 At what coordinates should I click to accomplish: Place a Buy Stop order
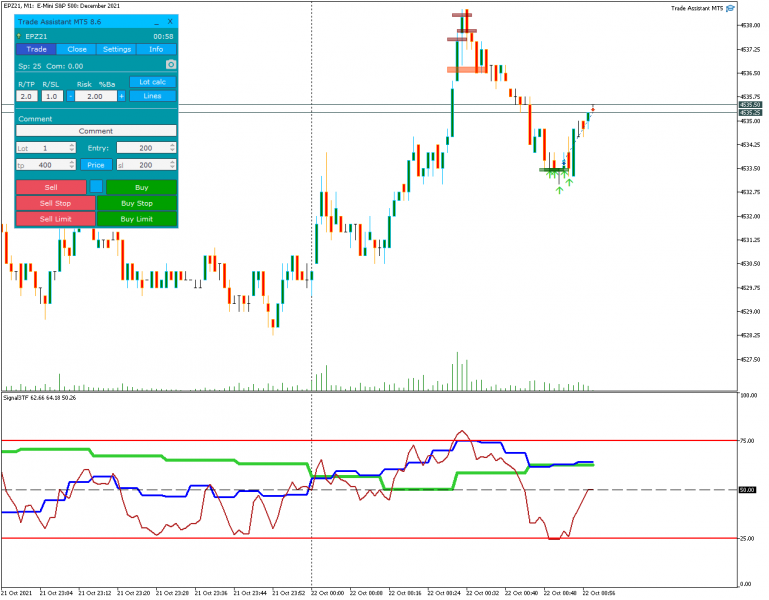[137, 203]
